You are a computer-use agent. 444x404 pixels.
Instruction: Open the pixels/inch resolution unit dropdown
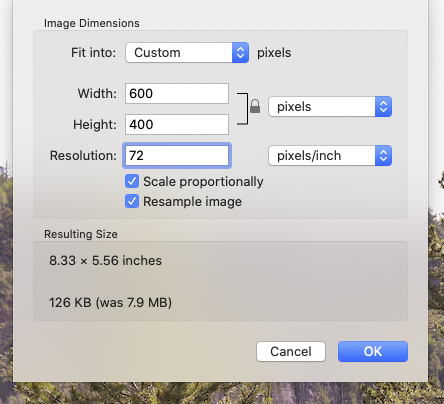click(330, 156)
